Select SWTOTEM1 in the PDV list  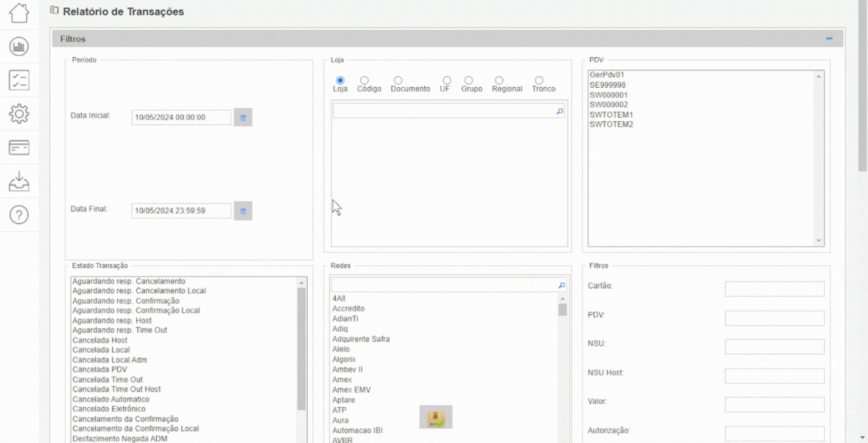point(611,115)
